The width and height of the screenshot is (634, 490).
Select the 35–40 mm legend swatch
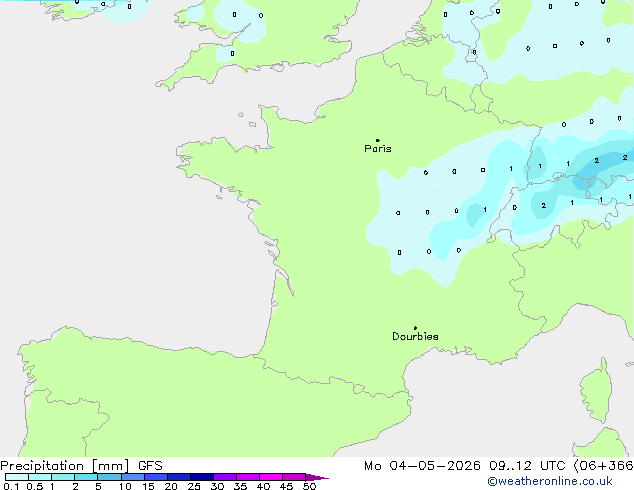(x=248, y=477)
